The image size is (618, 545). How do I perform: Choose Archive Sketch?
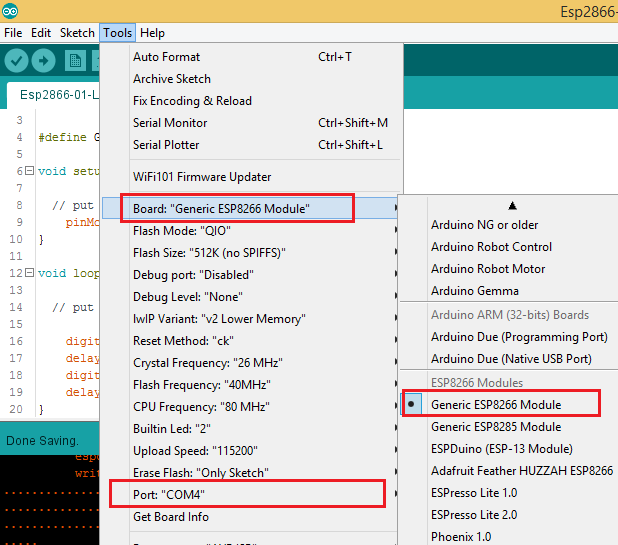coord(252,79)
